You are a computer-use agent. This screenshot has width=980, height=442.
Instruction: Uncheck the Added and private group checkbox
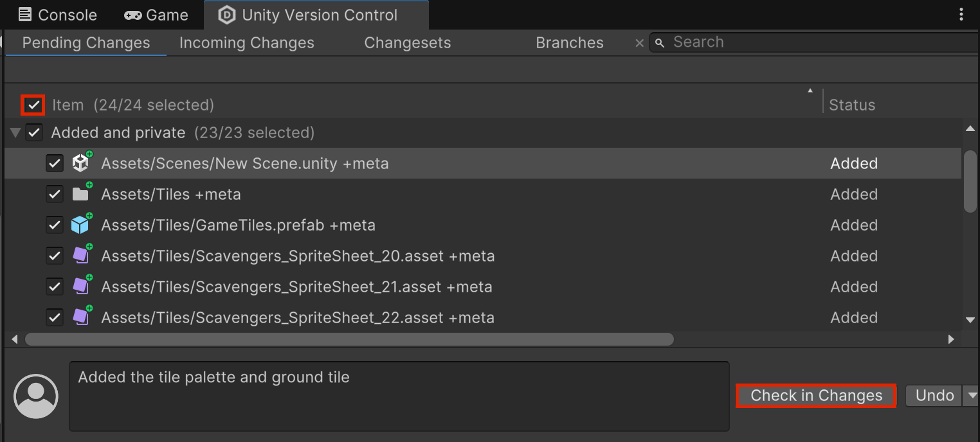click(34, 133)
